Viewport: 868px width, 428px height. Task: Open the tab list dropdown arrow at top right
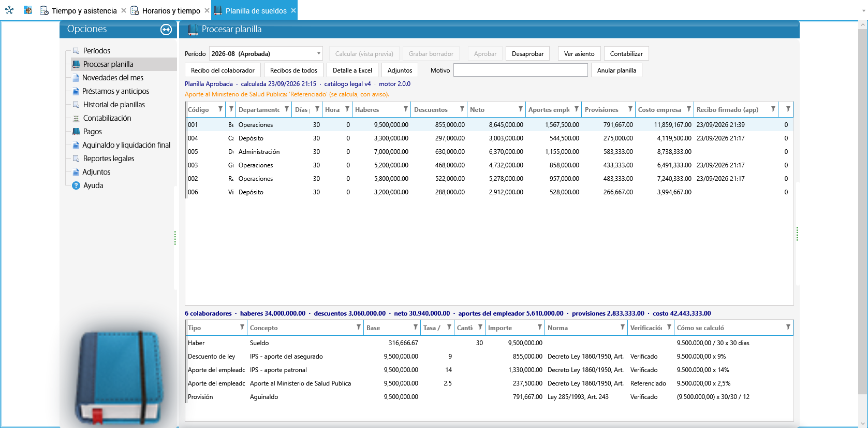coord(863,10)
